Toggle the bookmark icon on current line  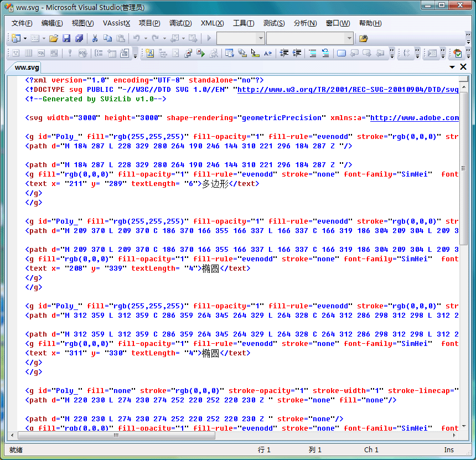click(342, 53)
